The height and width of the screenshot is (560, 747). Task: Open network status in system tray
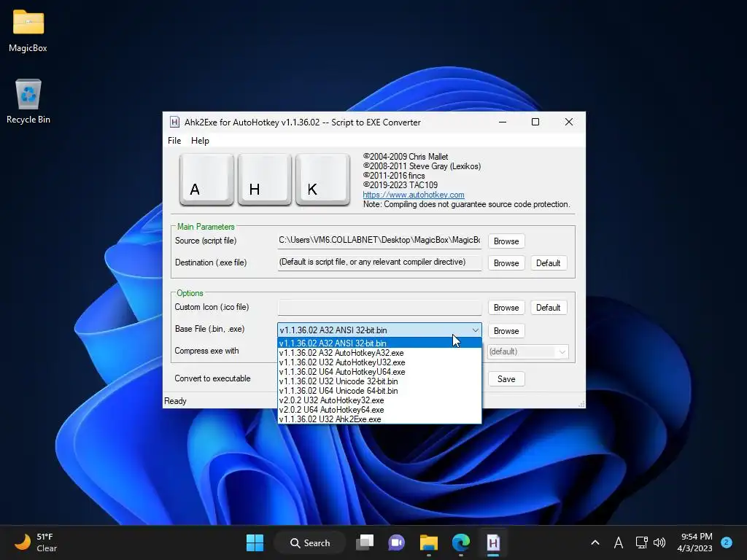(641, 542)
